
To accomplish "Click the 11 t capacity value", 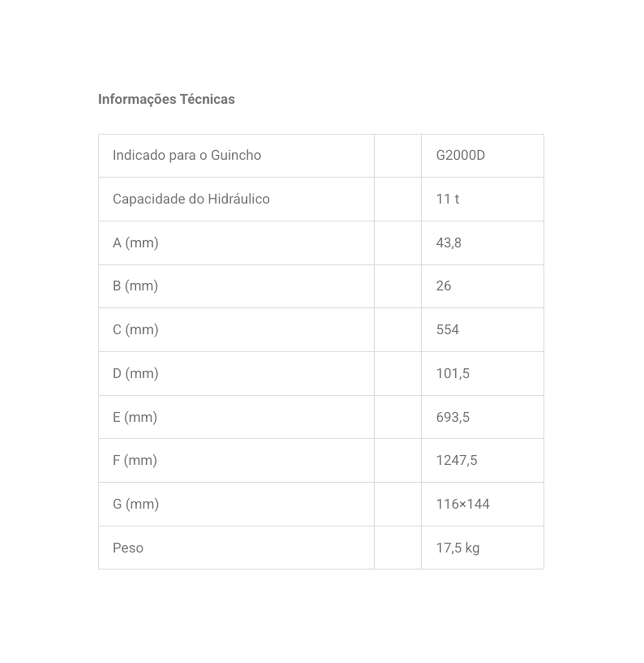I will (x=447, y=199).
